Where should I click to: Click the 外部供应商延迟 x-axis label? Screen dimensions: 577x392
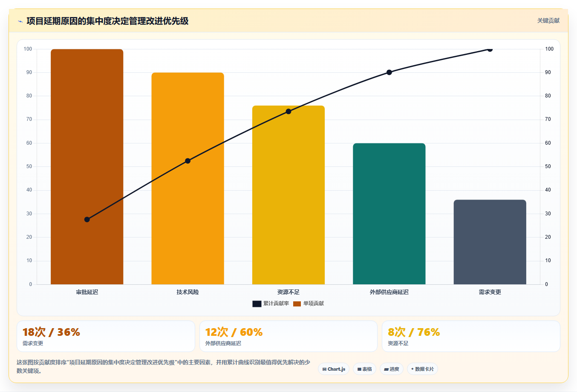(x=389, y=292)
